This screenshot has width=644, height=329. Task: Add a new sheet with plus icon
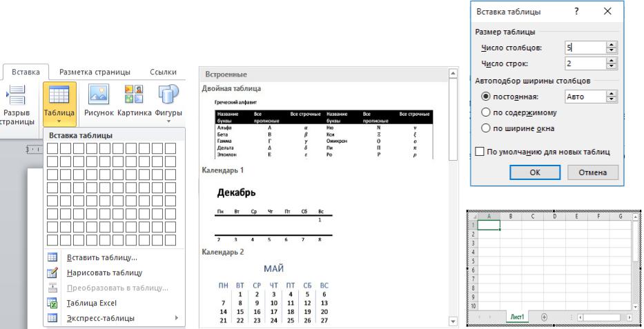544,317
